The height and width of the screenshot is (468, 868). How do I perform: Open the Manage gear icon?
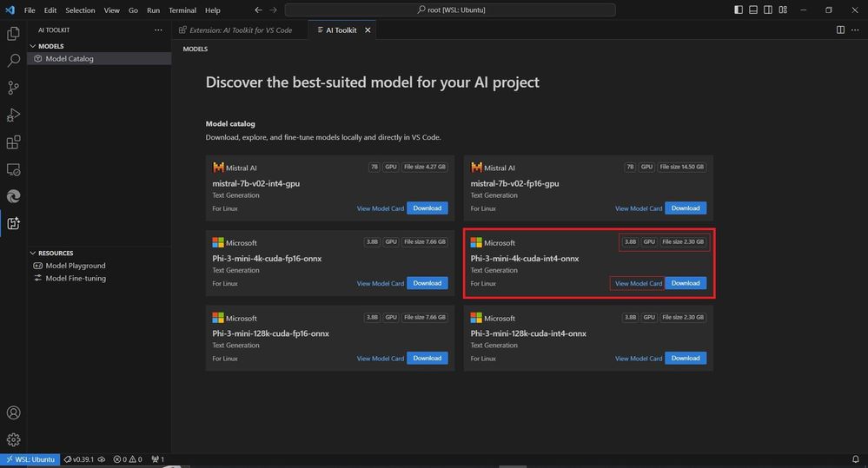coord(13,440)
